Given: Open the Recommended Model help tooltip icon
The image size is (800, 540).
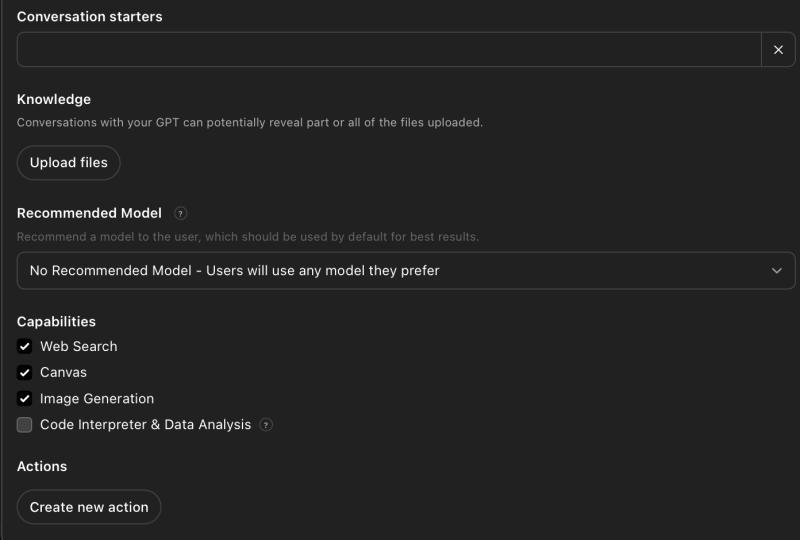Looking at the screenshot, I should (x=181, y=213).
